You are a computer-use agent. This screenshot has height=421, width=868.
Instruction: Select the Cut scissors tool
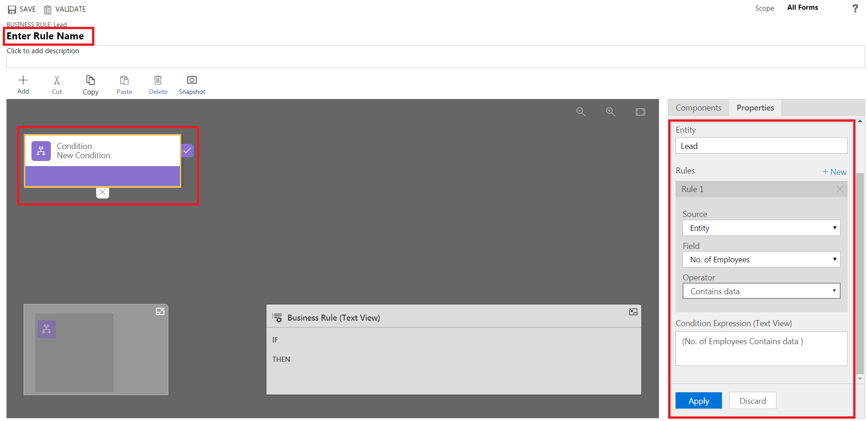coord(57,80)
